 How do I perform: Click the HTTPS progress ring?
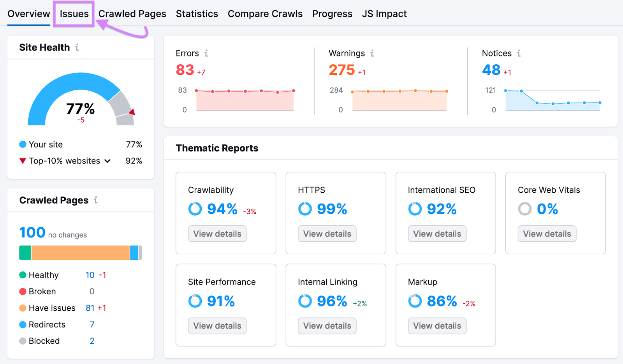(304, 209)
